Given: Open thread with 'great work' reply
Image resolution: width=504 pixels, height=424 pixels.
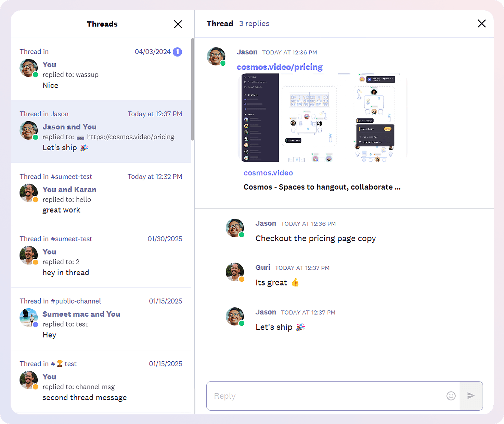Looking at the screenshot, I should point(101,194).
